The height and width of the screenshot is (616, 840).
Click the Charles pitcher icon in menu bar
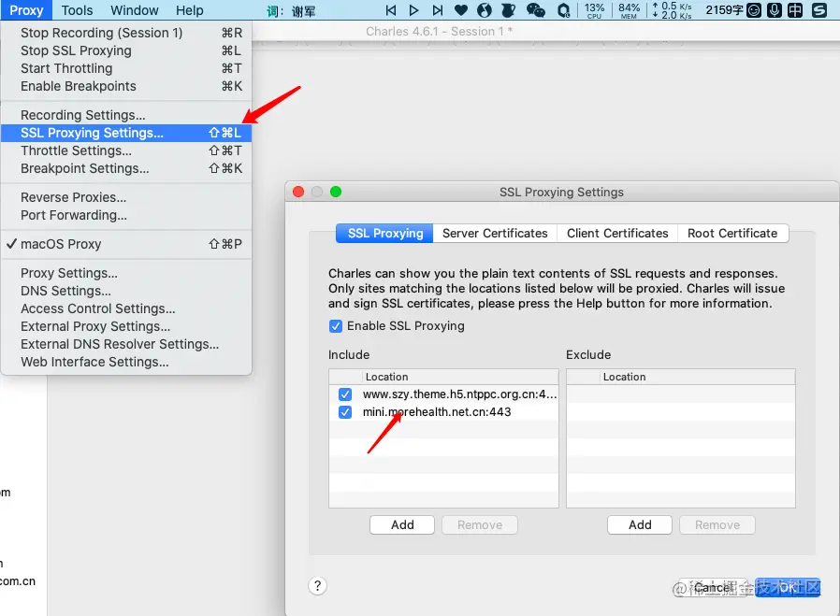pyautogui.click(x=508, y=10)
